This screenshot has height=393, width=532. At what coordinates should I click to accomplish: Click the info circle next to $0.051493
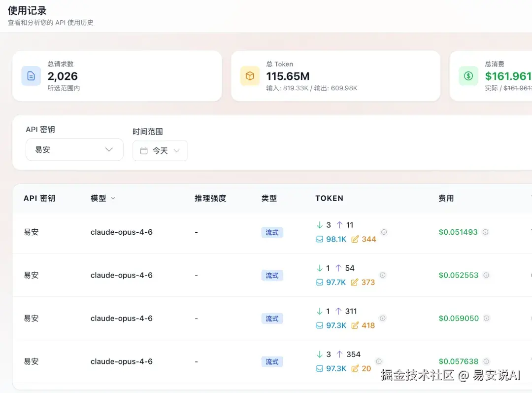[x=486, y=232]
